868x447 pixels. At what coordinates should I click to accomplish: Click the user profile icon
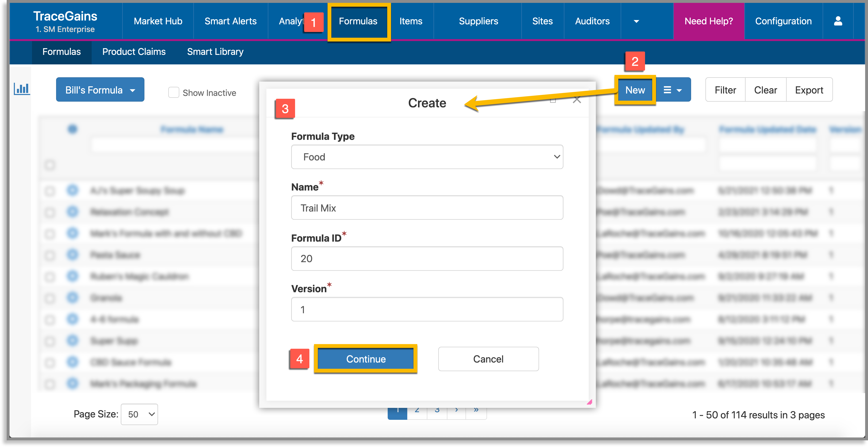(x=838, y=21)
